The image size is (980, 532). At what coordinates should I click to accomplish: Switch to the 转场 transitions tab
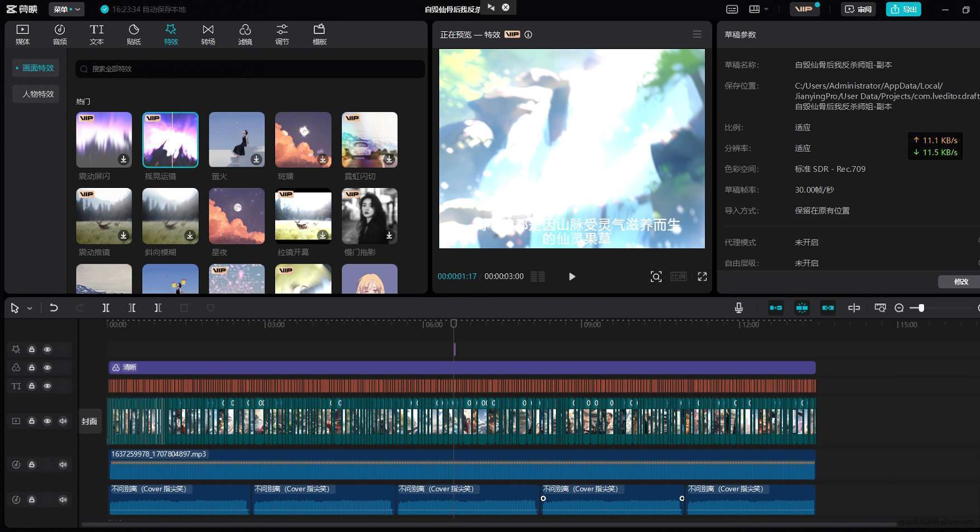pyautogui.click(x=208, y=35)
